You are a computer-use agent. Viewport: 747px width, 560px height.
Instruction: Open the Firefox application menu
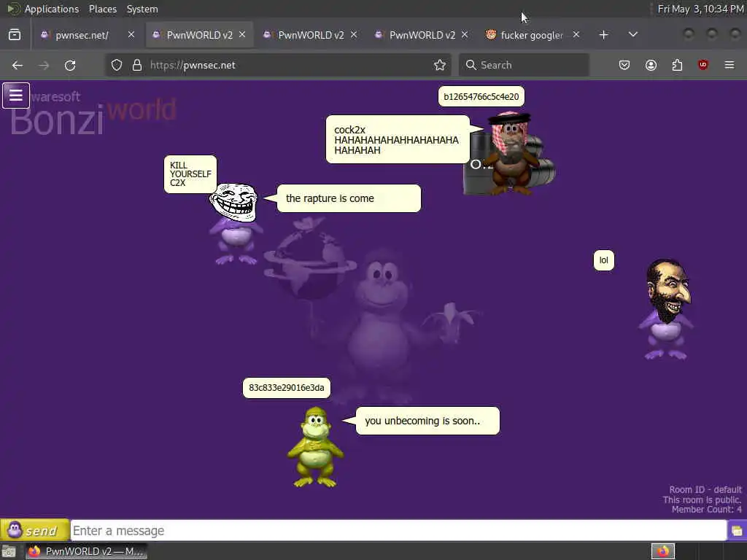729,65
